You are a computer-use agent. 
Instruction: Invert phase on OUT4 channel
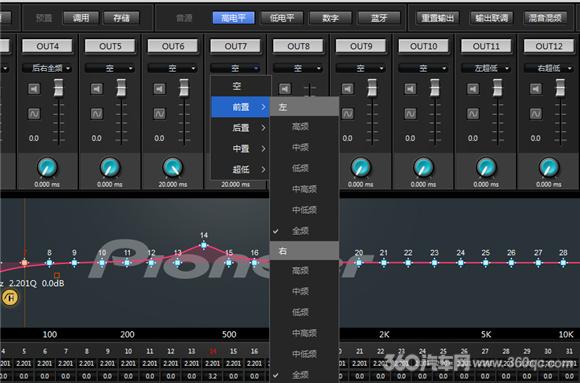[34, 114]
